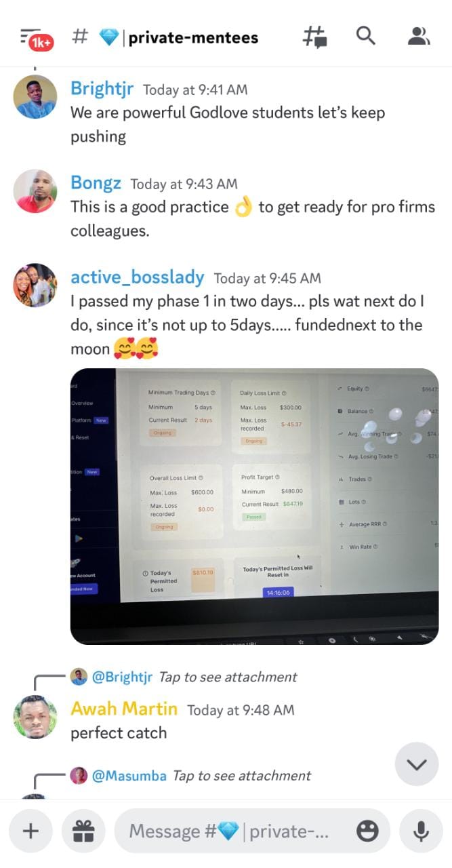Screen dimensions: 452x868
Task: Tap the active_bosslady username
Action: (137, 277)
